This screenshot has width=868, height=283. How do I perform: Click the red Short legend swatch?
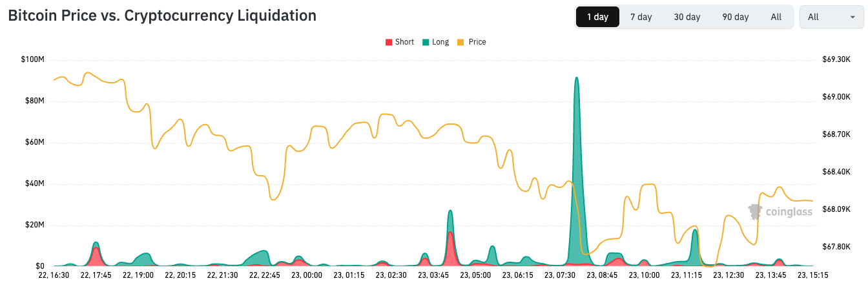click(389, 42)
